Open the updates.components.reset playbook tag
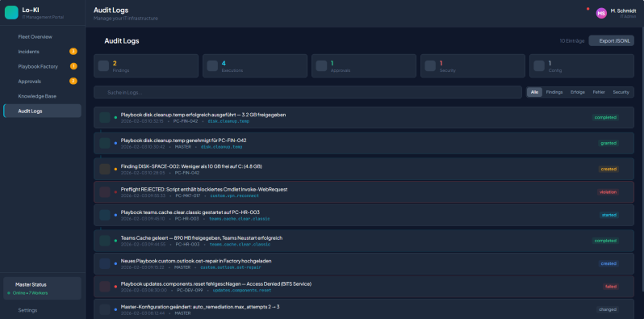The image size is (644, 319). click(242, 290)
